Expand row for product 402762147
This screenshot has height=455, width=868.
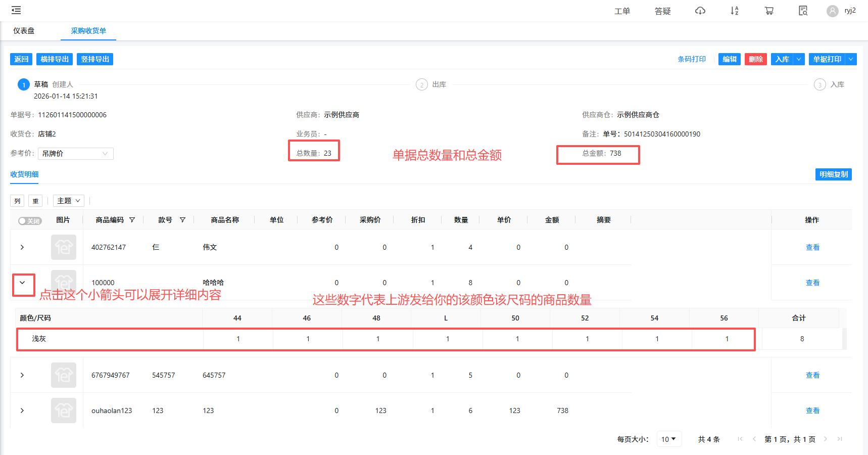click(x=22, y=247)
